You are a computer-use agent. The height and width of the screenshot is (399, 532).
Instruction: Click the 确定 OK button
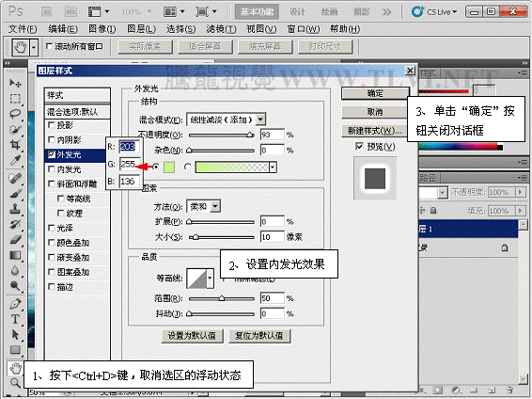pyautogui.click(x=375, y=93)
